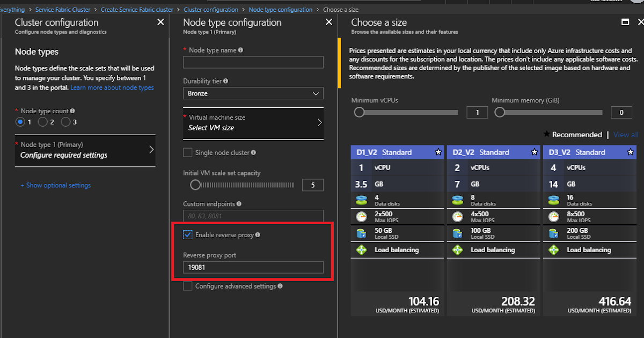This screenshot has width=644, height=338.
Task: Click the Minimum vCPUs slider handle
Action: click(359, 112)
